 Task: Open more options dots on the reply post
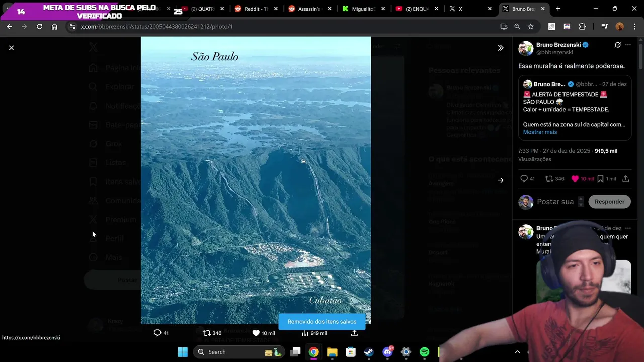628,228
